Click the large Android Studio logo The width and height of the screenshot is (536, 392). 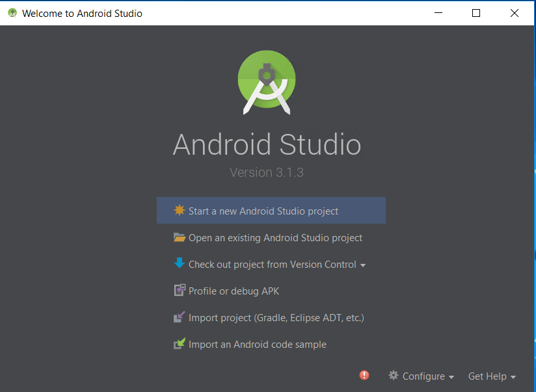[x=267, y=82]
